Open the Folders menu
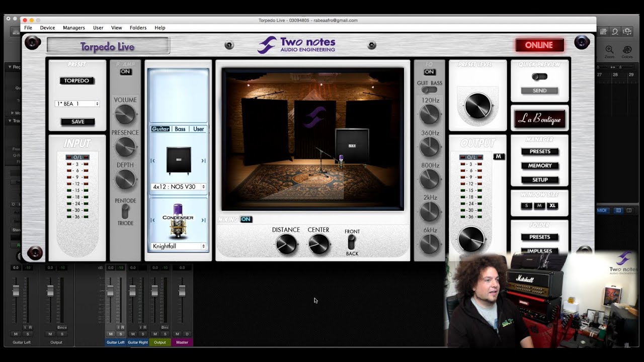 (x=138, y=28)
